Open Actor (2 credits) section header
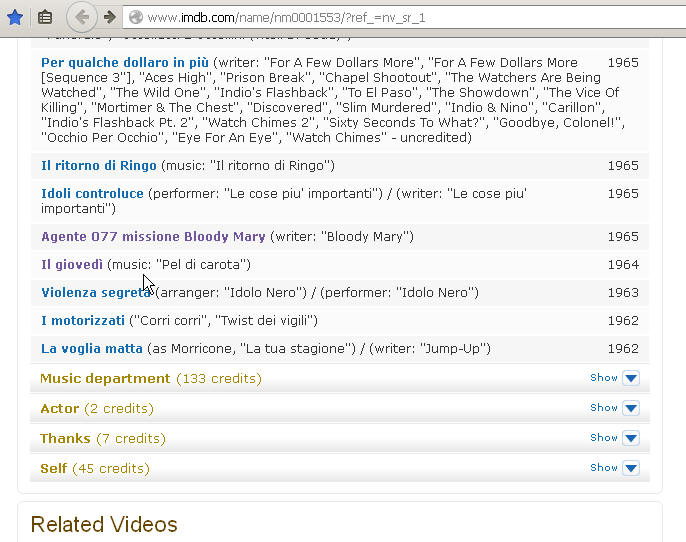686x542 pixels. [340, 409]
